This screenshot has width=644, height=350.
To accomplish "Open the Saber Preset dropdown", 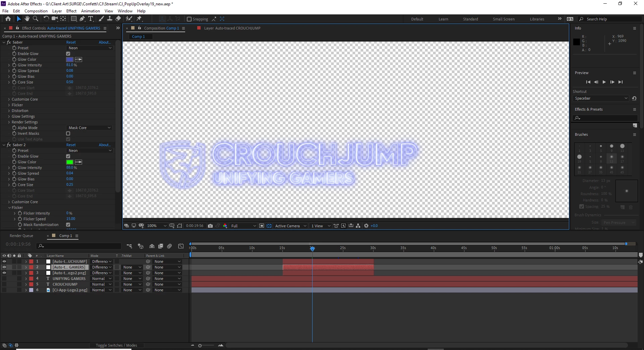I will (90, 48).
